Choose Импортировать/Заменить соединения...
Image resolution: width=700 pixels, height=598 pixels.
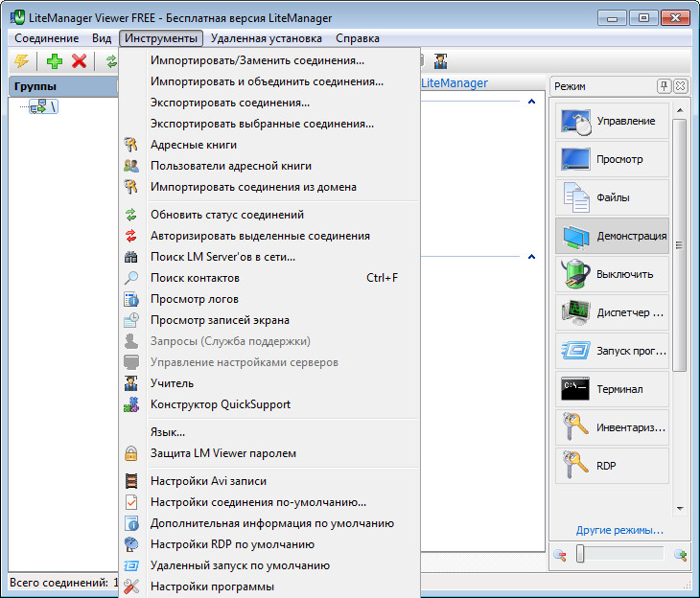pyautogui.click(x=269, y=60)
